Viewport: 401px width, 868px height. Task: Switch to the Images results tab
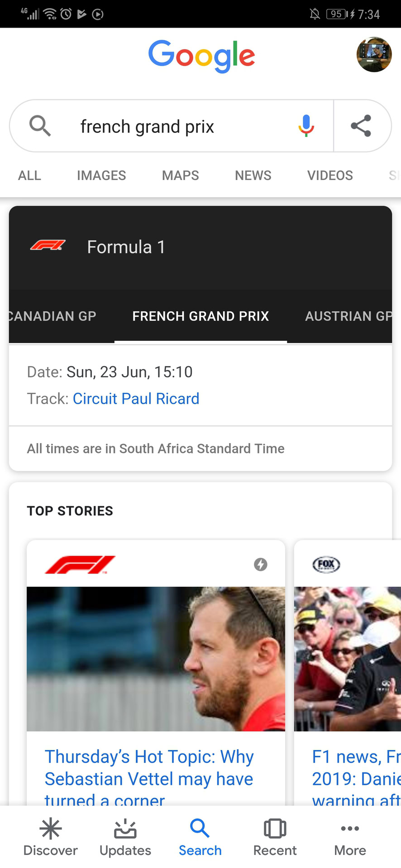pyautogui.click(x=101, y=175)
